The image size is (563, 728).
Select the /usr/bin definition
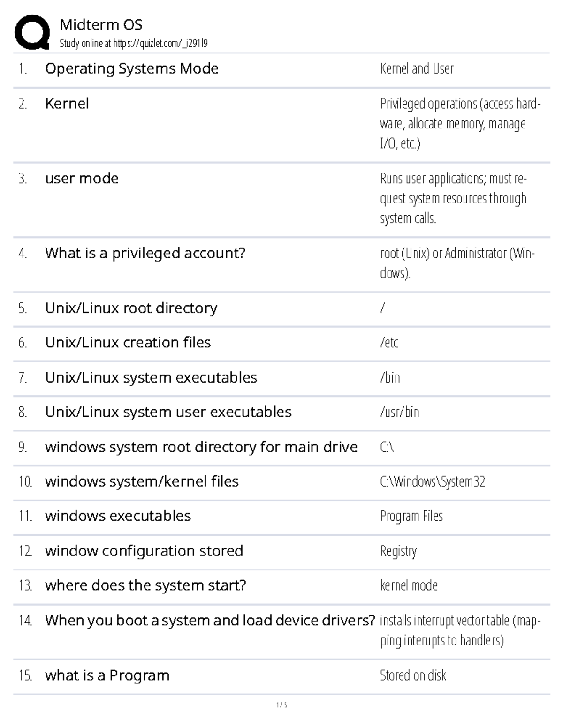tap(399, 412)
